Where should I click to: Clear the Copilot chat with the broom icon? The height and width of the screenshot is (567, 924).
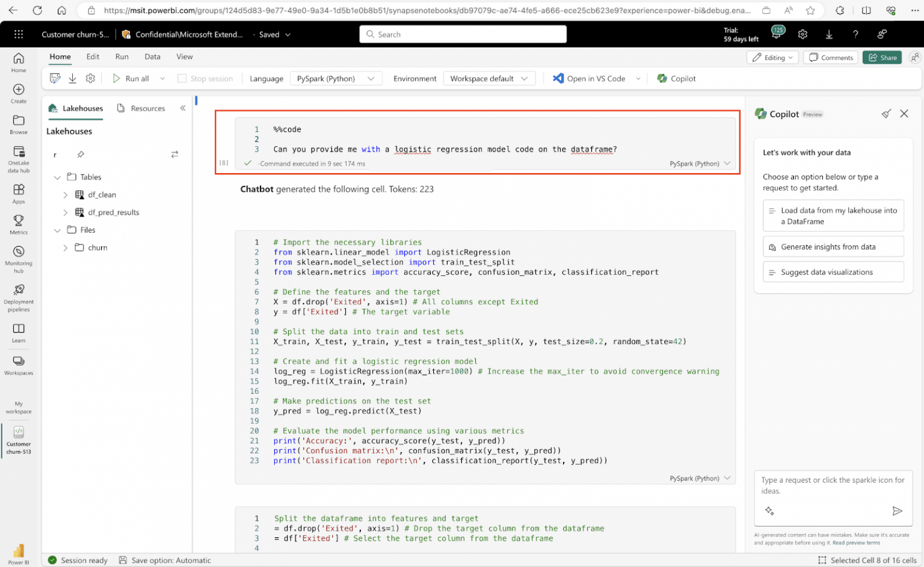pyautogui.click(x=886, y=113)
